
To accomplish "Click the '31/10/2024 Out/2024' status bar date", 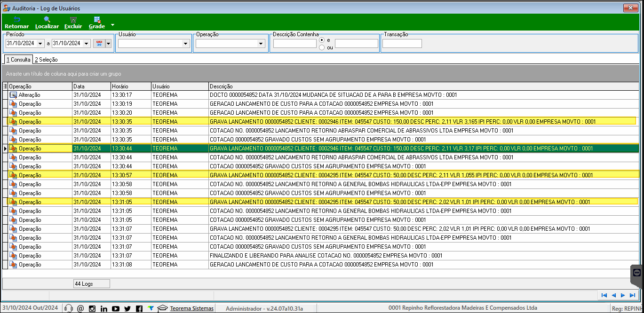I will (x=30, y=308).
